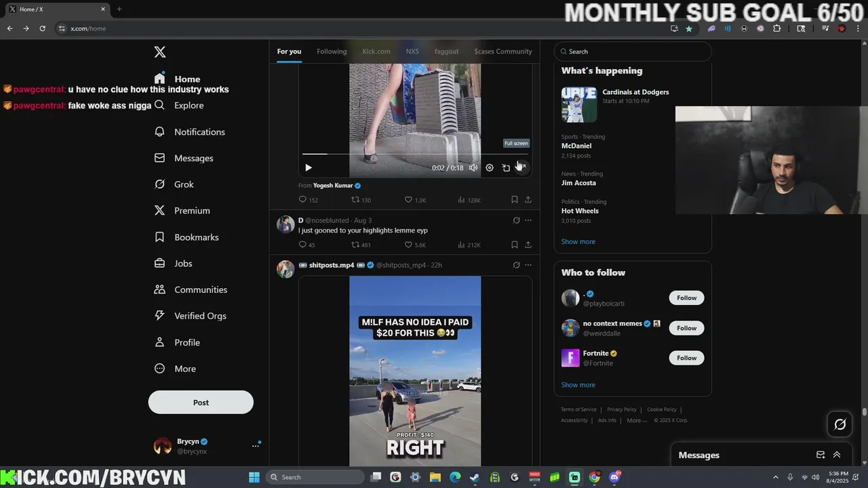Viewport: 868px width, 488px height.
Task: Open the floating Grok button
Action: 840,424
